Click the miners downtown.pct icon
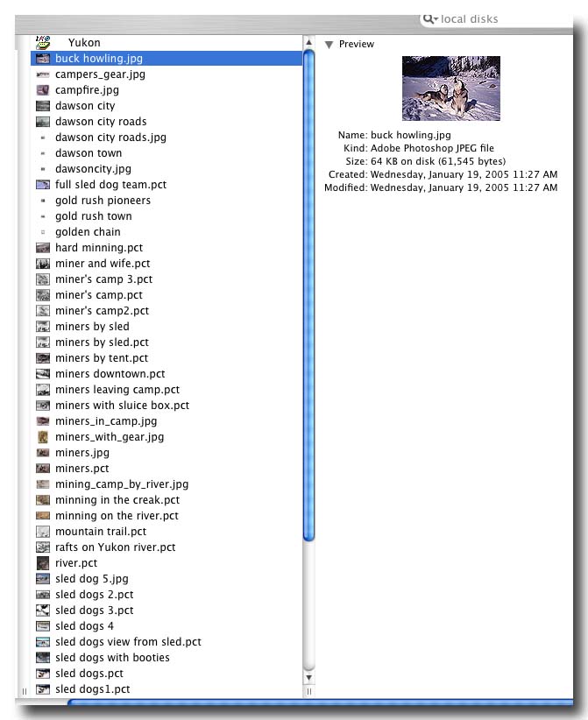The height and width of the screenshot is (720, 588). (43, 374)
